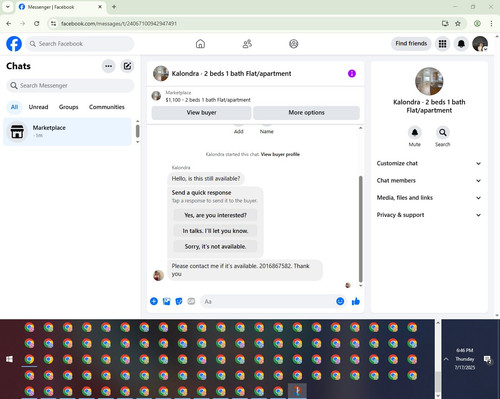Expand the Chat members section

(x=429, y=181)
